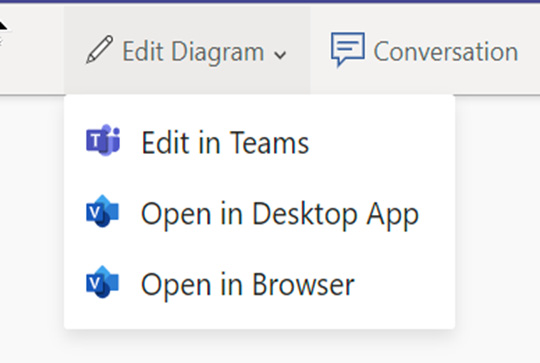Click the purple Teams logo icon
This screenshot has width=540, height=363.
[x=103, y=140]
